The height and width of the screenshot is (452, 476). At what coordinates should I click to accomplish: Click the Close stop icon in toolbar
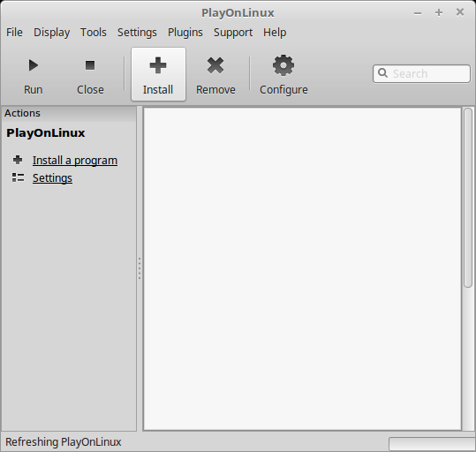click(90, 65)
